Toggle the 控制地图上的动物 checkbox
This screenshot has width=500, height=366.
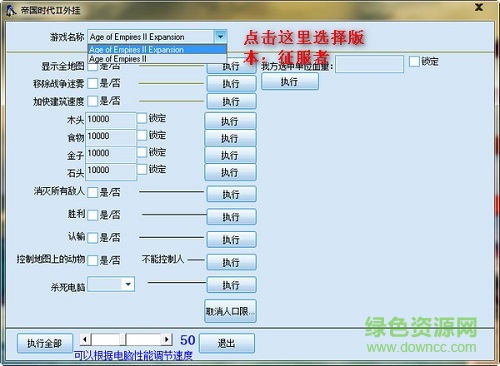(x=92, y=260)
